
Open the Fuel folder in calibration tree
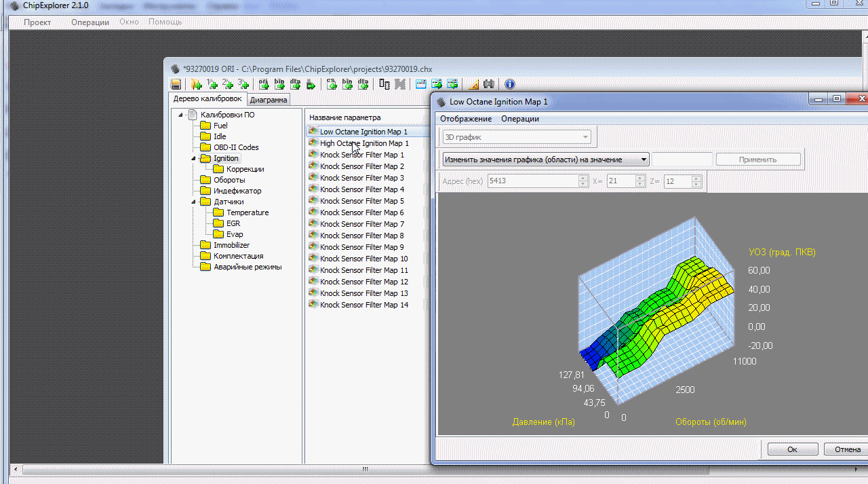[x=220, y=126]
